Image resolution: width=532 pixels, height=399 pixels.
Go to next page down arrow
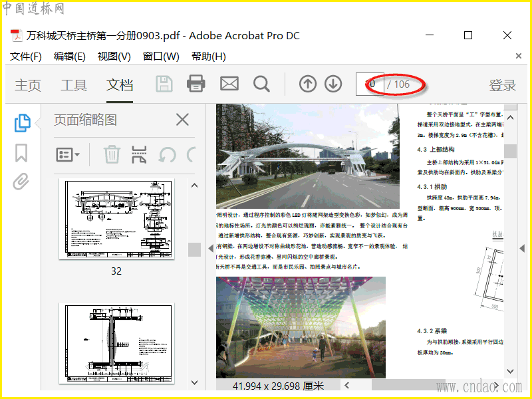pos(333,84)
